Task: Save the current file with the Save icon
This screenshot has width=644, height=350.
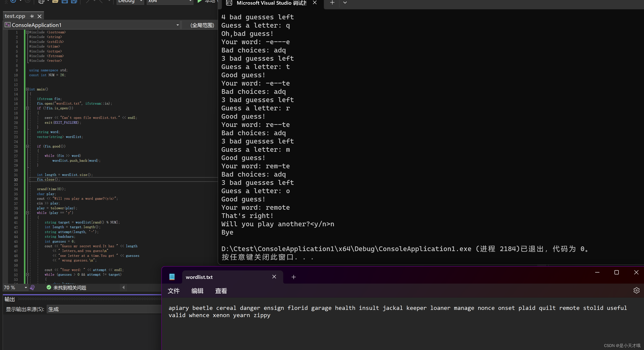Action: tap(65, 2)
